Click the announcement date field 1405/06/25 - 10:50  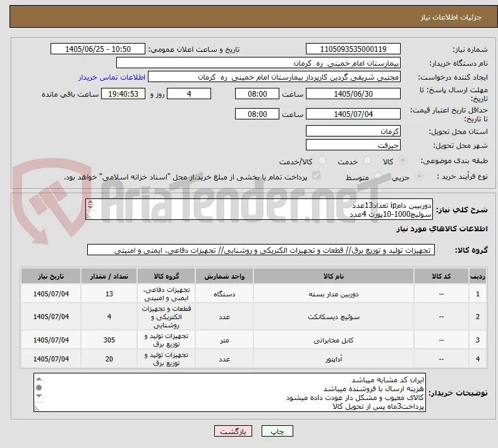point(98,49)
